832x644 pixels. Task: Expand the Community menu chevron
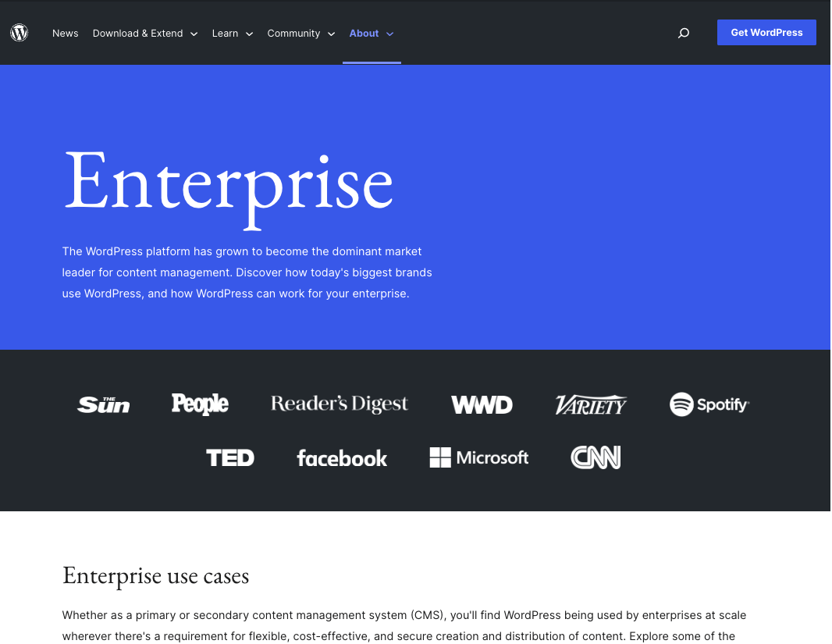pyautogui.click(x=332, y=34)
